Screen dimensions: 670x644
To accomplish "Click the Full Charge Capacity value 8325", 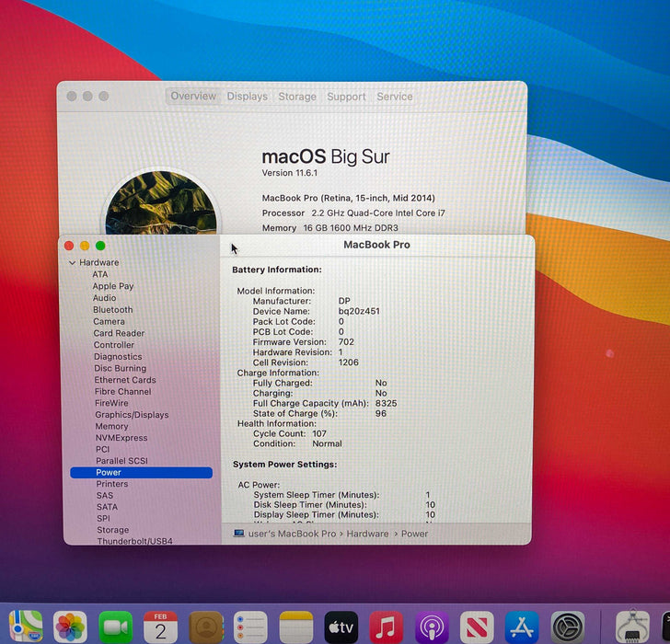I will coord(387,403).
